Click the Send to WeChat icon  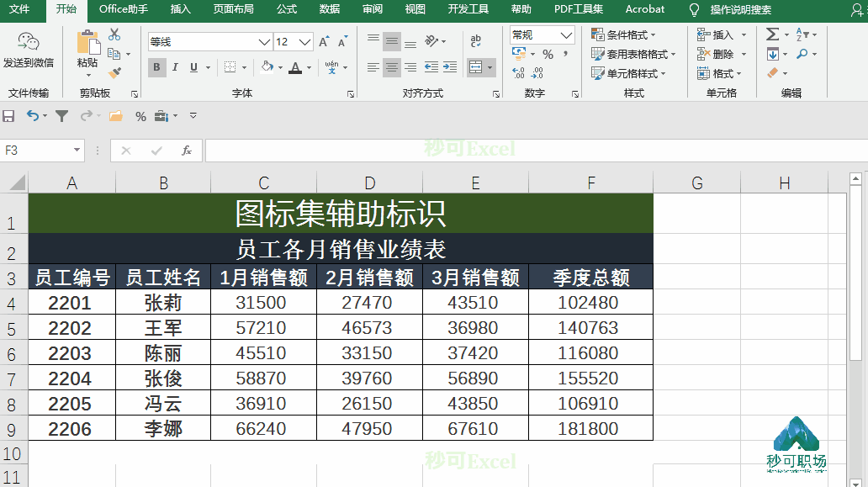click(29, 41)
